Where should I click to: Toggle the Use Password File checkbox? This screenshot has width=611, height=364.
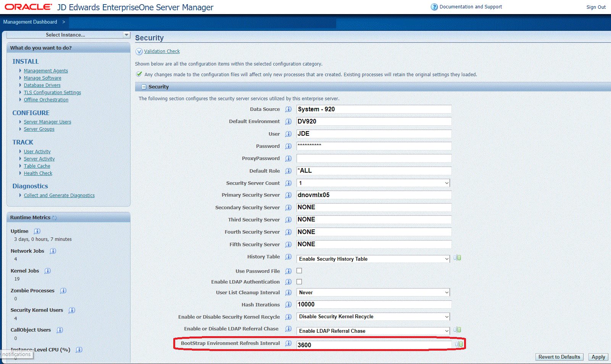click(299, 271)
